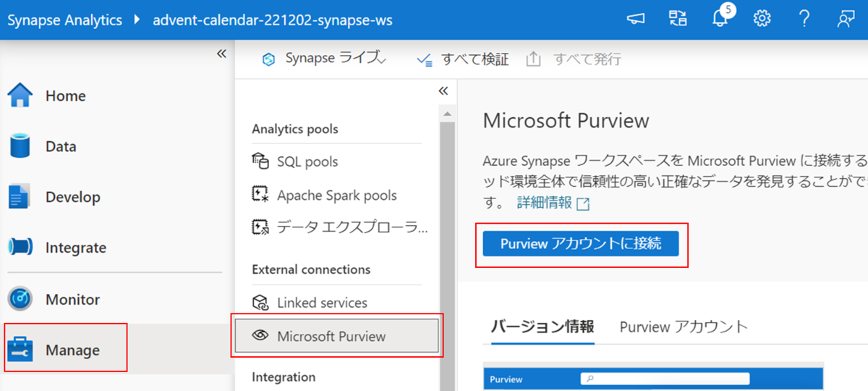Click the Apache Spark pools icon
This screenshot has height=391, width=868.
pos(260,195)
